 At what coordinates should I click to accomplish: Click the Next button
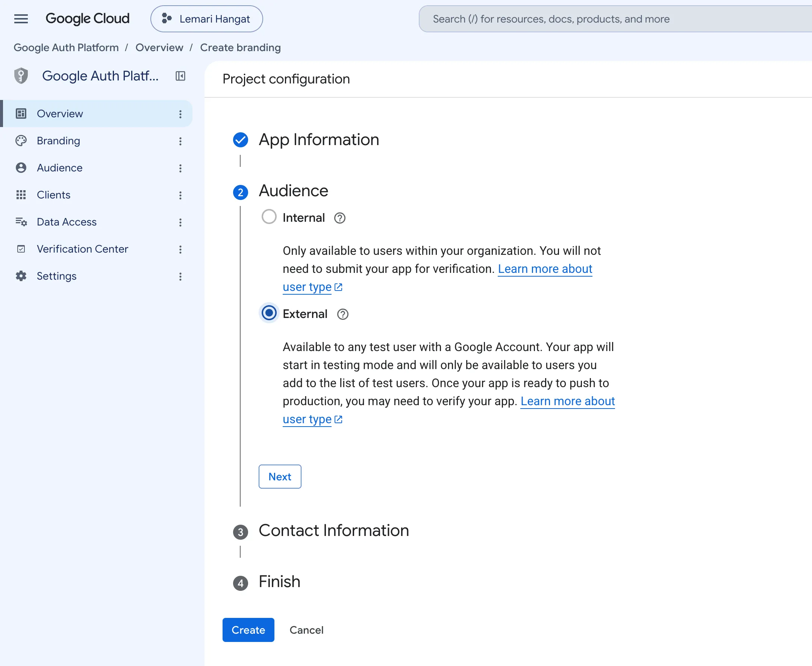pos(280,477)
